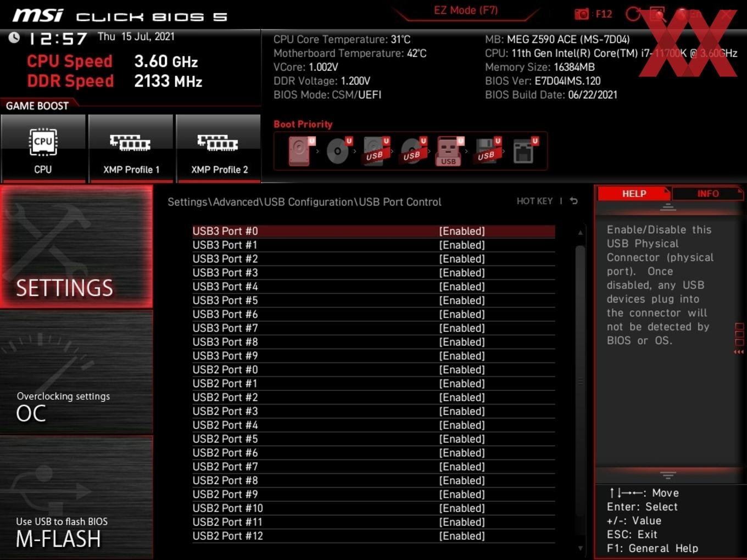
Task: Select the USB floppy boot device icon
Action: pos(488,151)
